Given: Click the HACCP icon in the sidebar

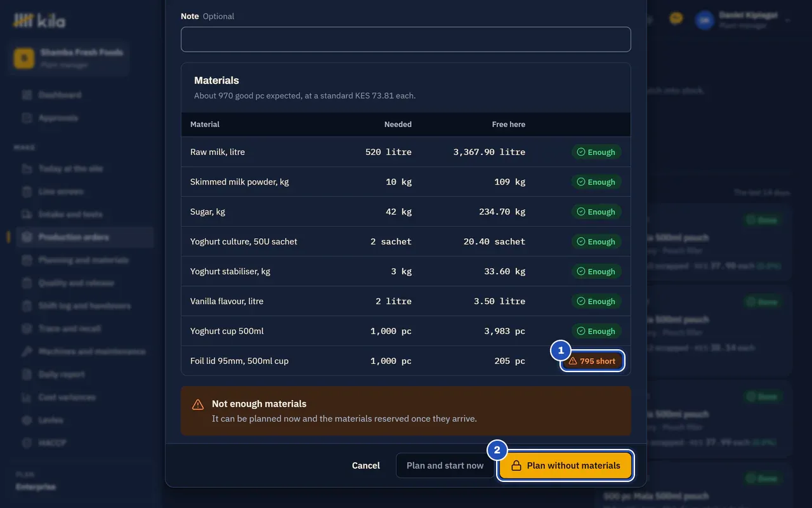Looking at the screenshot, I should pyautogui.click(x=27, y=443).
